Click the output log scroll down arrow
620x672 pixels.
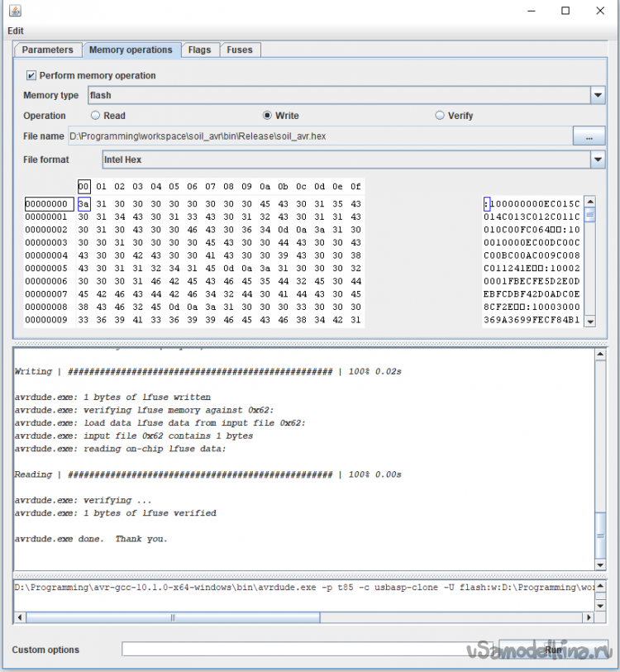tap(600, 565)
